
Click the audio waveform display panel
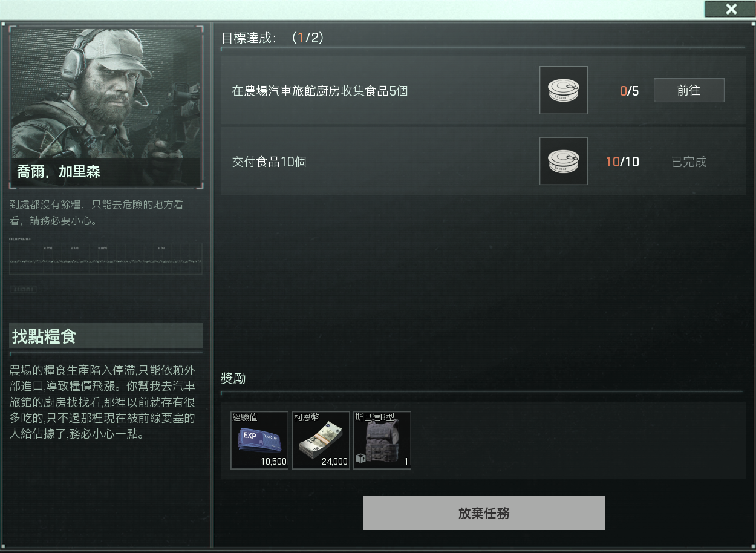pyautogui.click(x=106, y=258)
